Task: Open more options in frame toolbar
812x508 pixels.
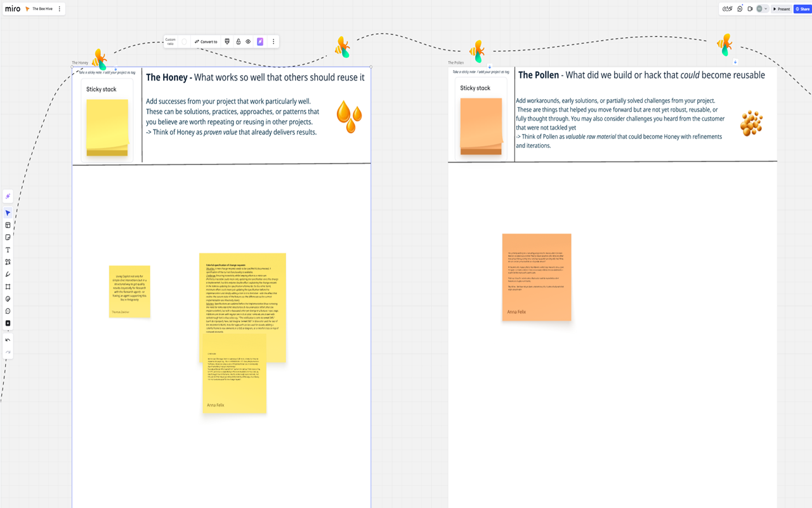Action: point(273,42)
